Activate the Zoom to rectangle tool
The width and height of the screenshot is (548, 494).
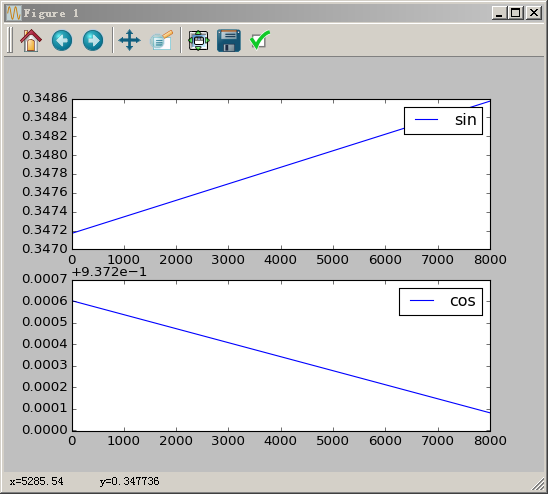tap(161, 41)
